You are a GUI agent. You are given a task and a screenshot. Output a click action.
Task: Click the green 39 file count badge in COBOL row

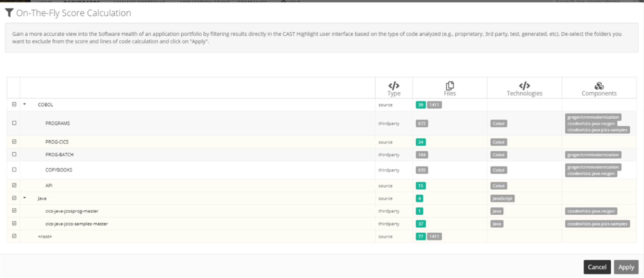[420, 105]
